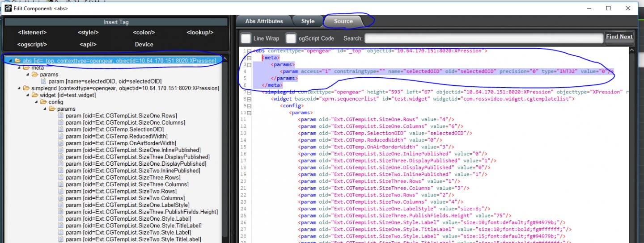Fold source code at line 1 marker
Screen dimensions: 644x243
(x=249, y=50)
